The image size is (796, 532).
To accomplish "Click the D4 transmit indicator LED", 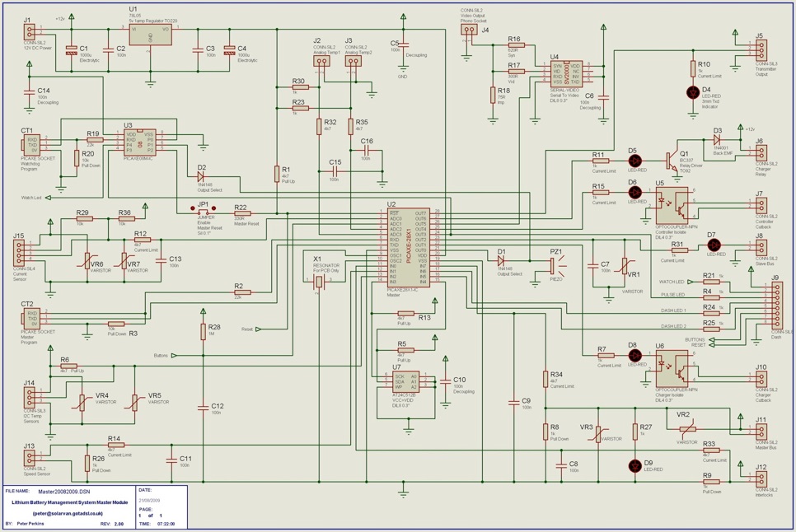I will tap(691, 91).
